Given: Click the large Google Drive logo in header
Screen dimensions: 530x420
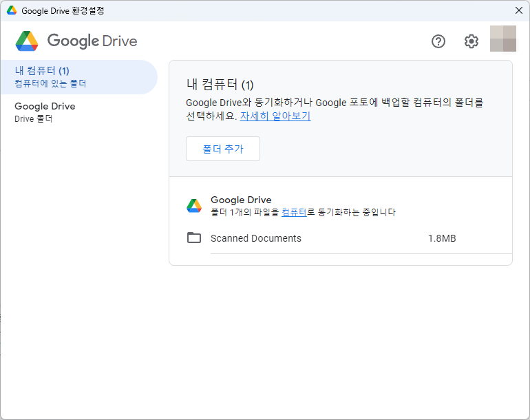Looking at the screenshot, I should 27,41.
